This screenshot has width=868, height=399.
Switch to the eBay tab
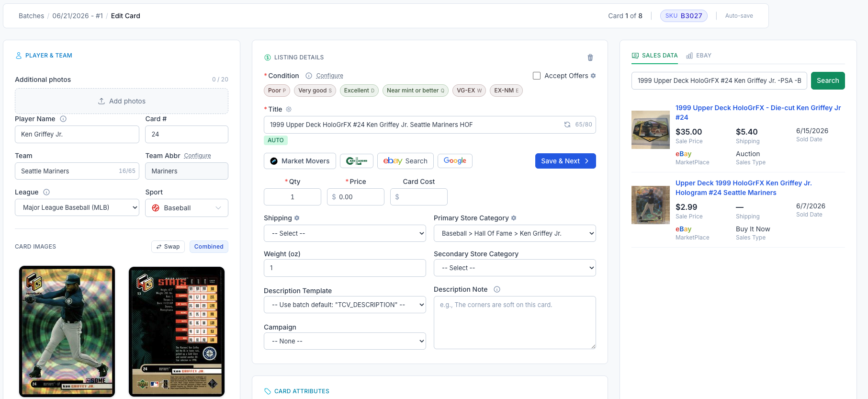pyautogui.click(x=699, y=56)
